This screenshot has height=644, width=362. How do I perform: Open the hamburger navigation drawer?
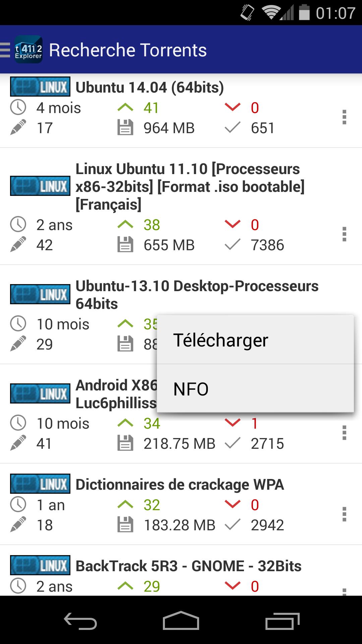[5, 50]
